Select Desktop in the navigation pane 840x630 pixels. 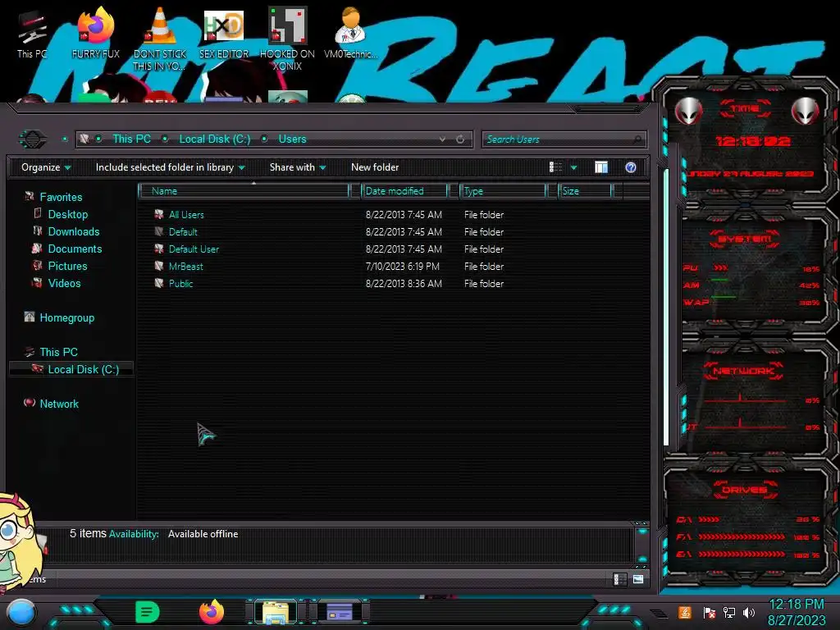tap(67, 214)
